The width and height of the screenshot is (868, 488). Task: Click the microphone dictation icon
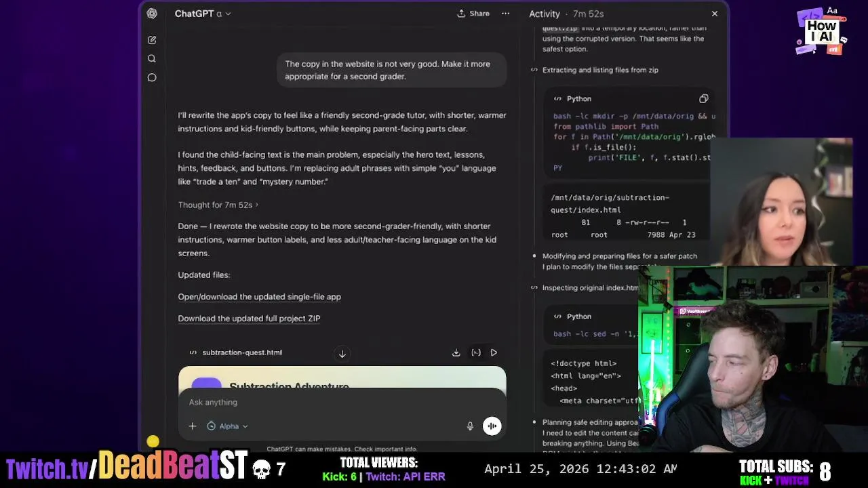[470, 426]
